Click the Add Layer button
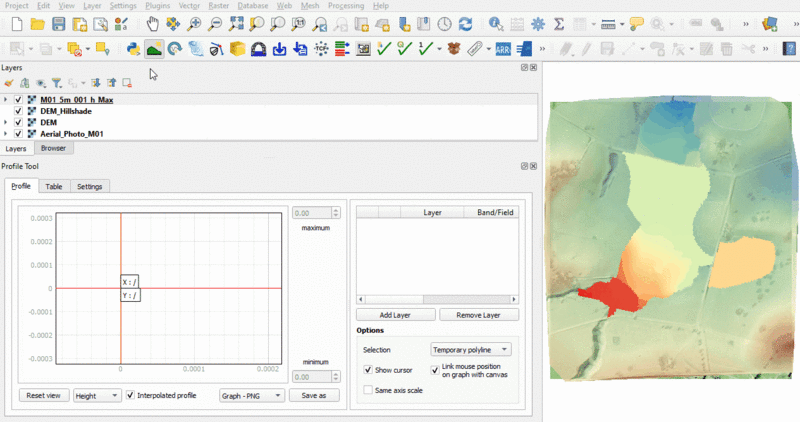This screenshot has height=422, width=800. click(396, 314)
